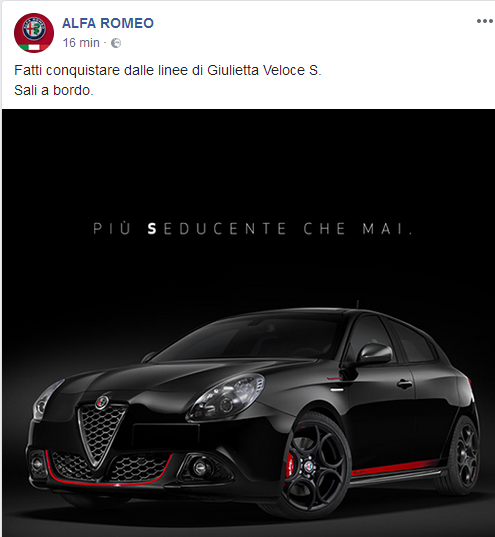Click the Sali a bordo text line
Viewport: 495px width, 537px height.
[54, 90]
